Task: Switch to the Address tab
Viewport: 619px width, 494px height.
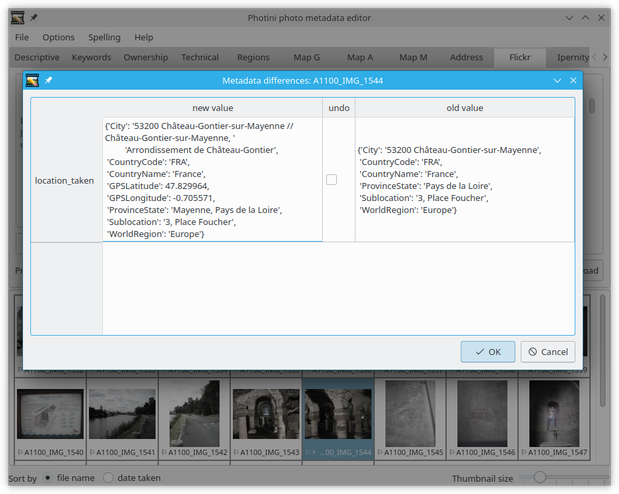Action: [x=466, y=58]
